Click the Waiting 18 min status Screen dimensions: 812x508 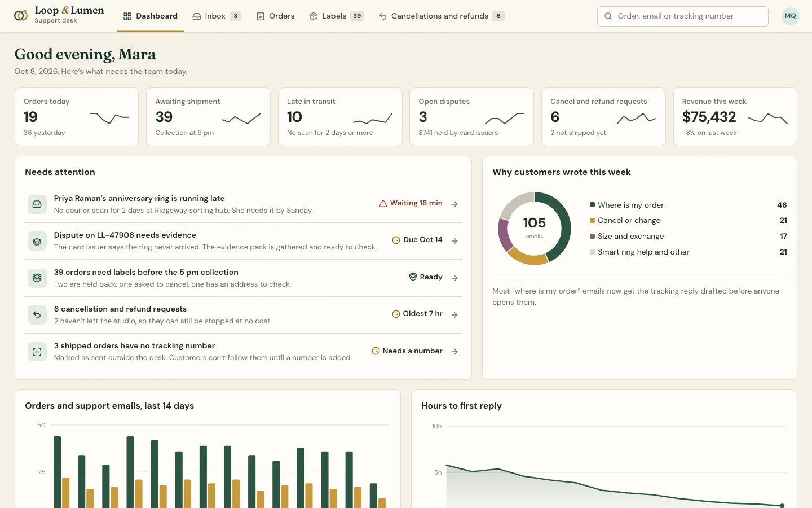click(411, 203)
